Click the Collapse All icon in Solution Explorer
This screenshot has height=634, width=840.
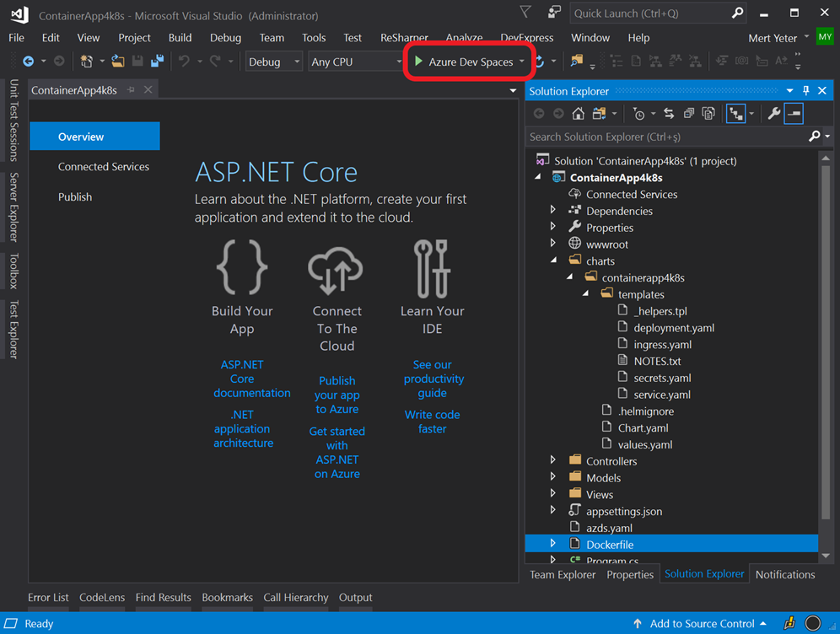(x=689, y=114)
